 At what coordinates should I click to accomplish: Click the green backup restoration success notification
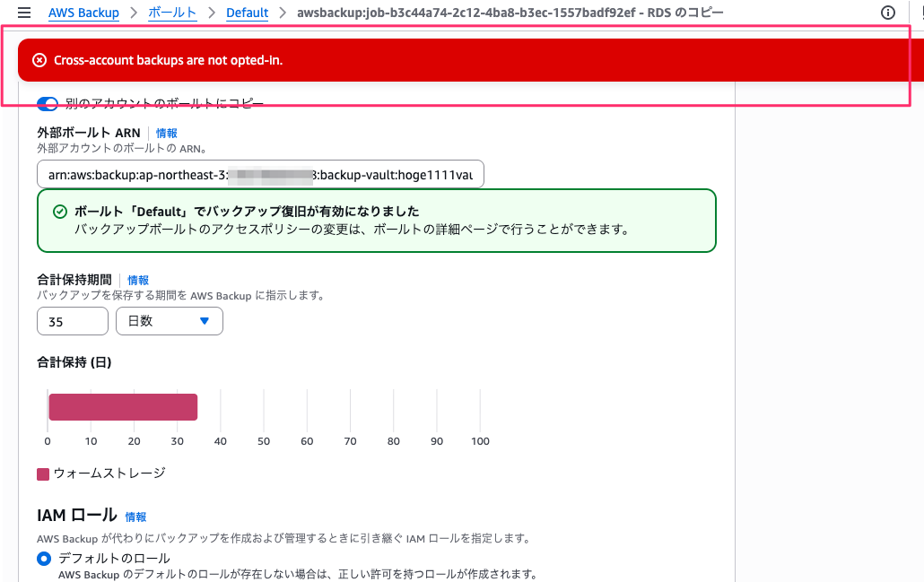coord(377,219)
